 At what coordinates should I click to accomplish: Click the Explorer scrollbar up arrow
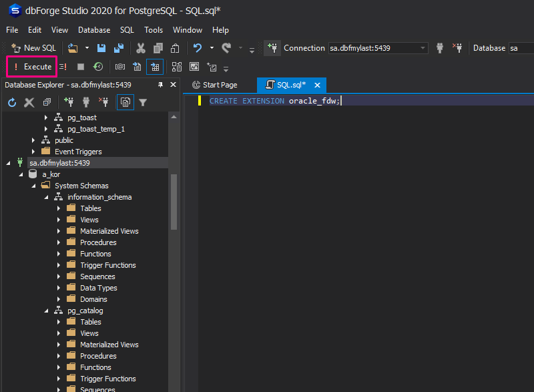pyautogui.click(x=174, y=117)
